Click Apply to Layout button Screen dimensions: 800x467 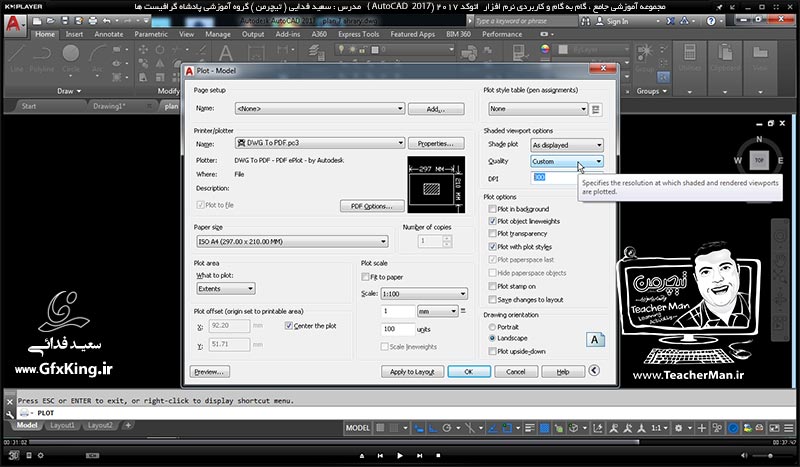click(412, 372)
